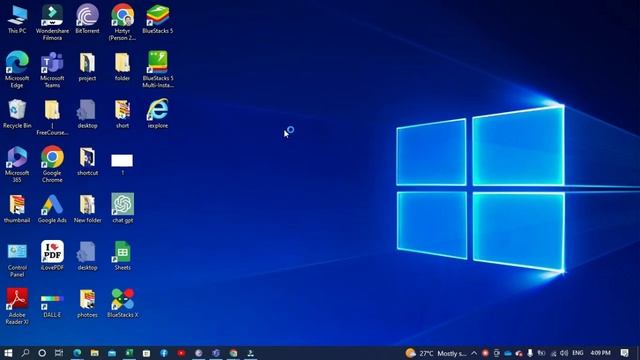The width and height of the screenshot is (640, 360).
Task: Select the short folder icon
Action: pos(122,114)
